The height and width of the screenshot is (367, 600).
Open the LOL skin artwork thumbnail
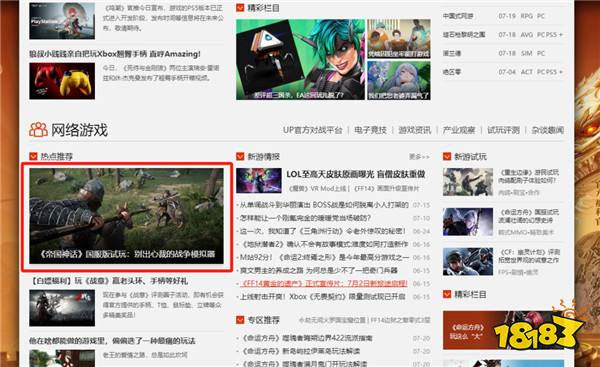[259, 180]
